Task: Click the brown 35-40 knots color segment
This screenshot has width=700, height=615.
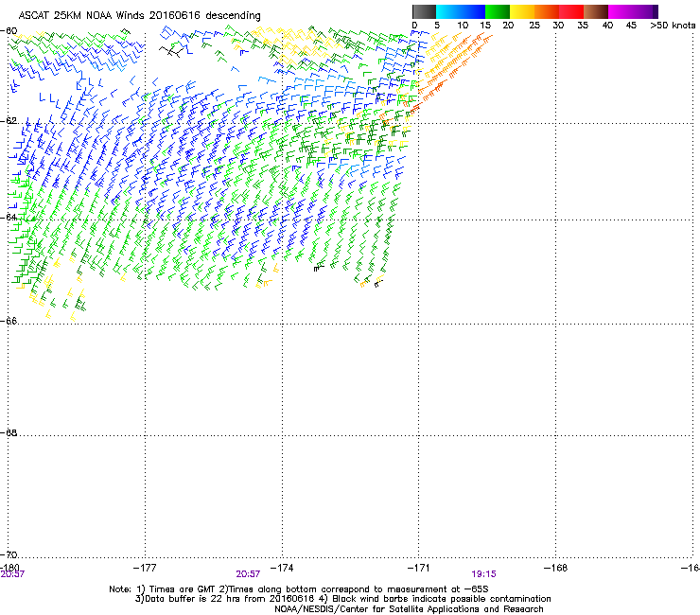Action: tap(596, 11)
